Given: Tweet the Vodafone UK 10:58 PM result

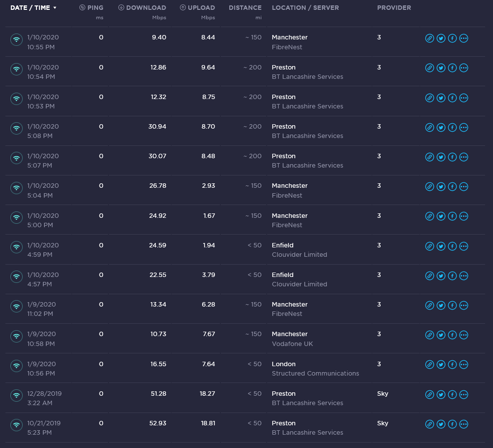Looking at the screenshot, I should click(x=441, y=335).
